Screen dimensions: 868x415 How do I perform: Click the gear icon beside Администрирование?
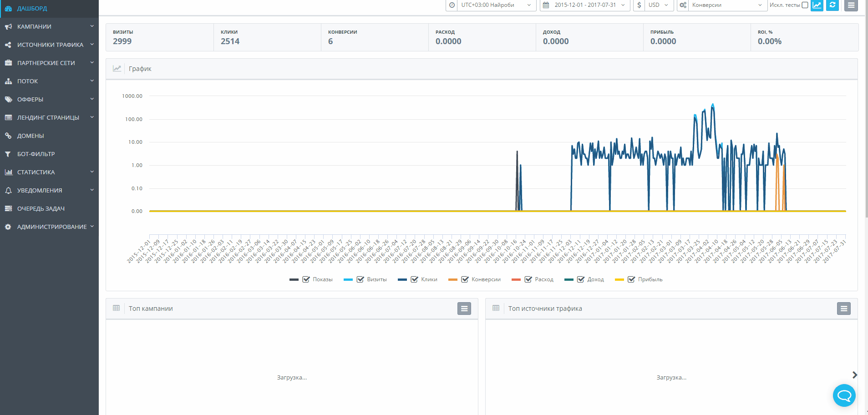8,227
